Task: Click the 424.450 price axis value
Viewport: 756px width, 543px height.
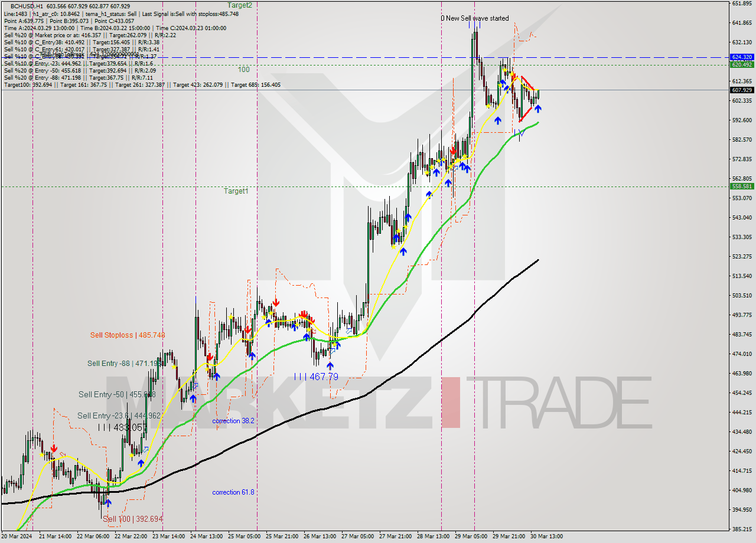Action: coord(742,452)
